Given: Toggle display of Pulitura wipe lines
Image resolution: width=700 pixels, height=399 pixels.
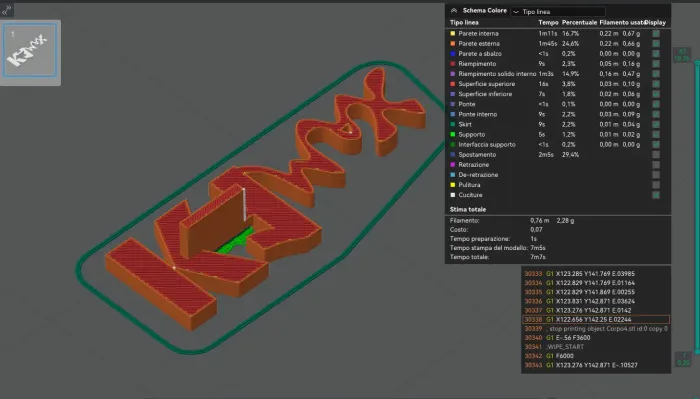Looking at the screenshot, I should click(656, 185).
